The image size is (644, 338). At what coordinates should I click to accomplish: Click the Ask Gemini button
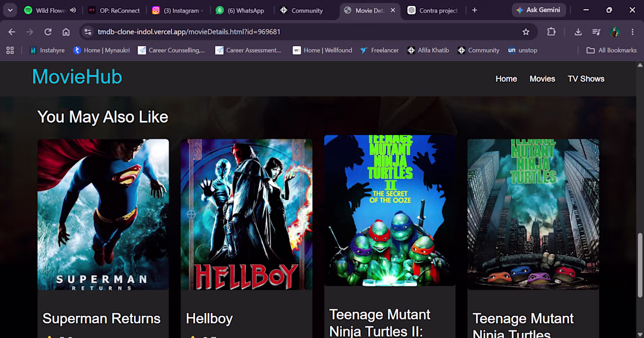click(x=539, y=10)
